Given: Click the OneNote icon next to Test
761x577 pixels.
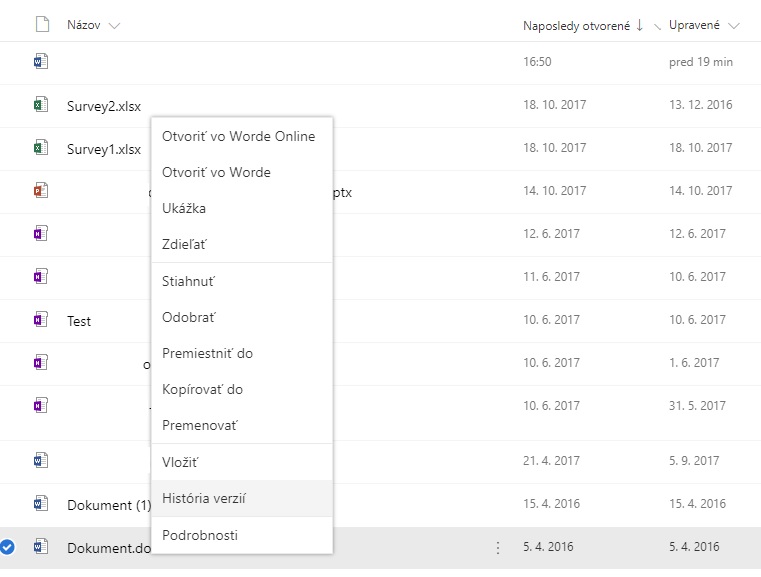Looking at the screenshot, I should pyautogui.click(x=41, y=319).
